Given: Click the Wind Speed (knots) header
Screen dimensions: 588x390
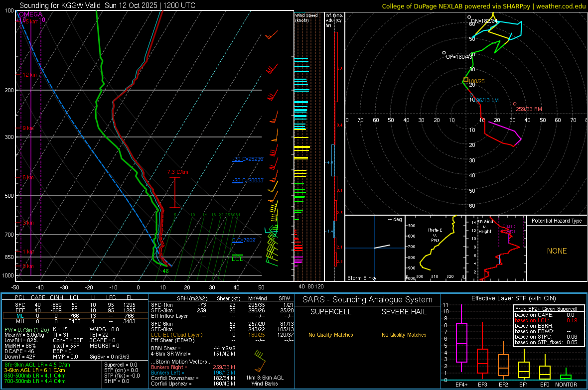Looking at the screenshot, I should (306, 17).
